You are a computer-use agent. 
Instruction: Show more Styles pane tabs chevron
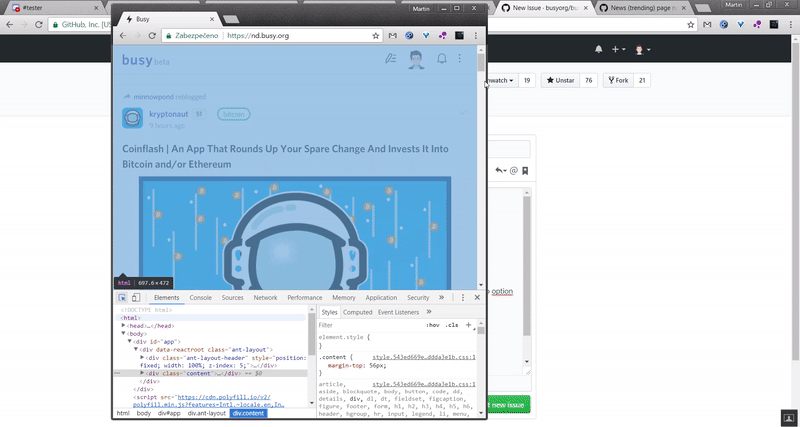pos(429,312)
